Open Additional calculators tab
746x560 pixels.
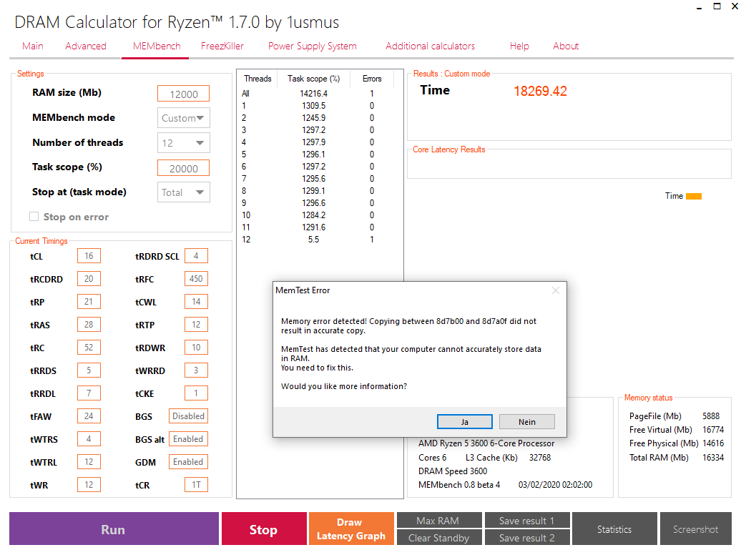pyautogui.click(x=430, y=46)
